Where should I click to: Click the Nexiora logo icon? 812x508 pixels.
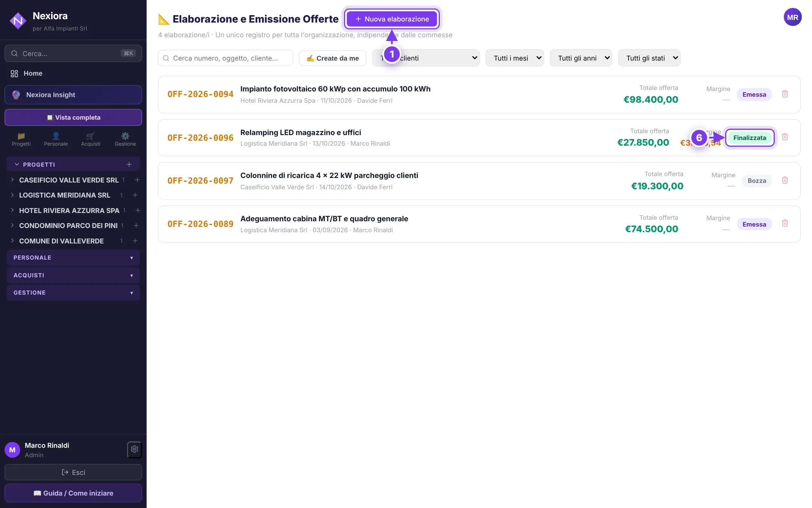pyautogui.click(x=18, y=21)
